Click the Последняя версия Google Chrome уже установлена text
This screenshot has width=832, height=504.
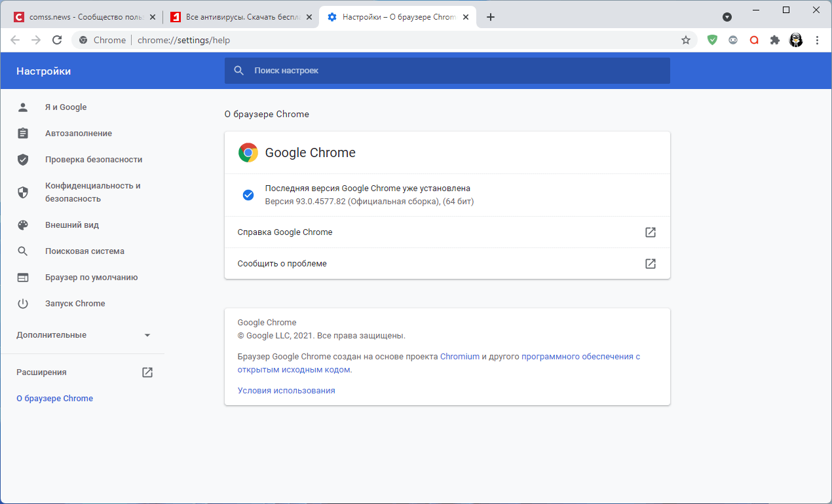(368, 189)
